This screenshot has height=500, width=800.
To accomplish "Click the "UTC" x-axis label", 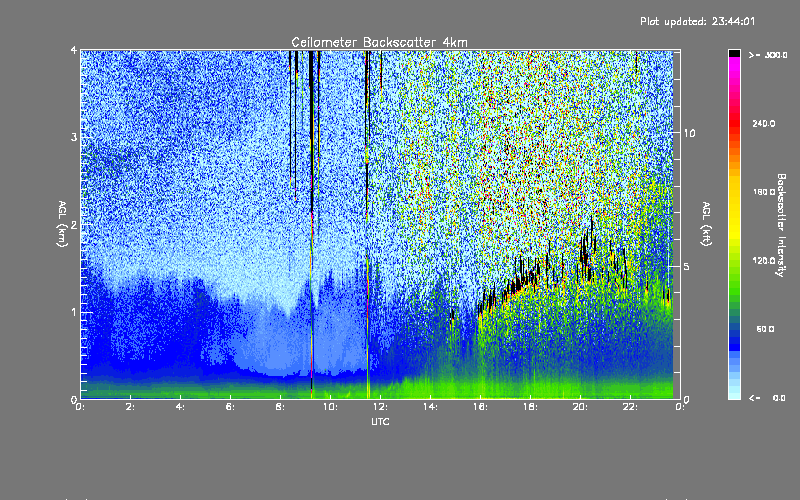I will 380,421.
